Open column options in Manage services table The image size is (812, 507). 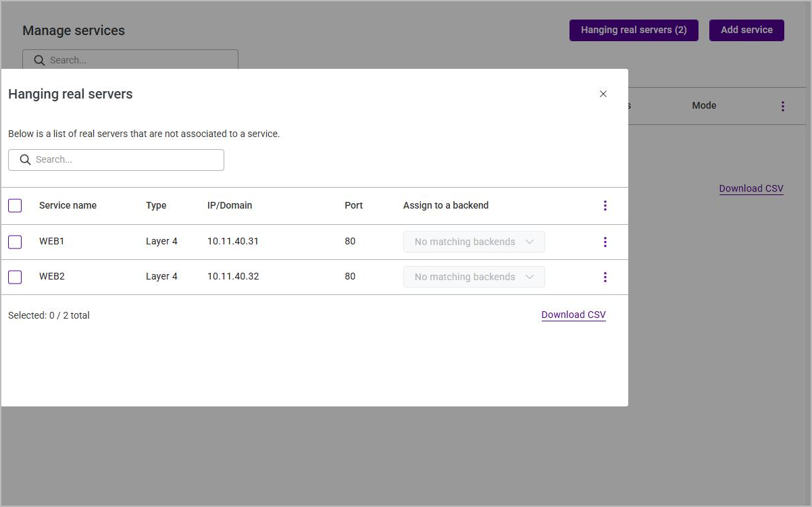[x=783, y=106]
